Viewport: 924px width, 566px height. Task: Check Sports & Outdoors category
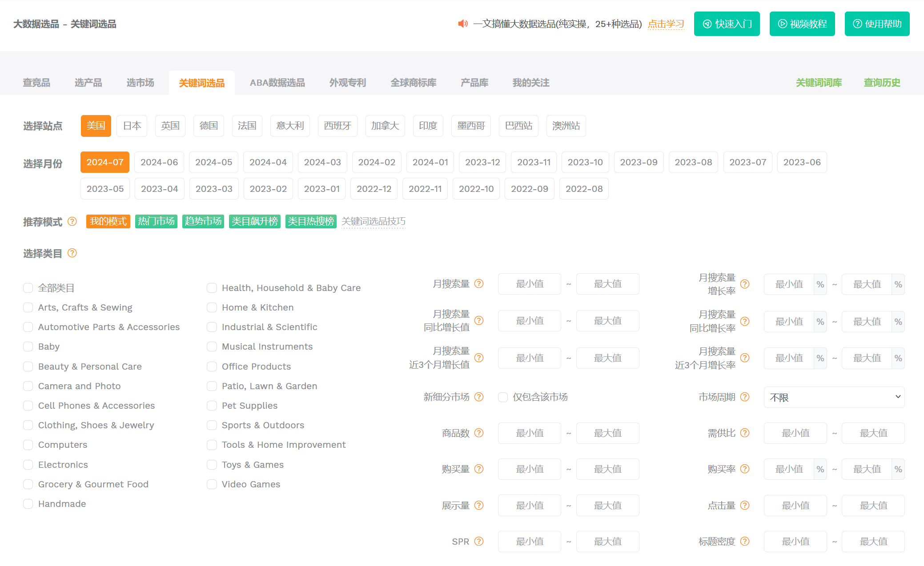click(x=212, y=425)
